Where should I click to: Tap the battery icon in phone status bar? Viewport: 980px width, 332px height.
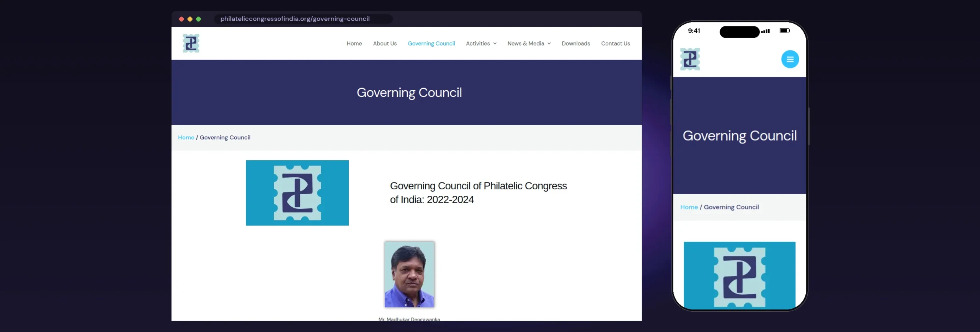(785, 31)
